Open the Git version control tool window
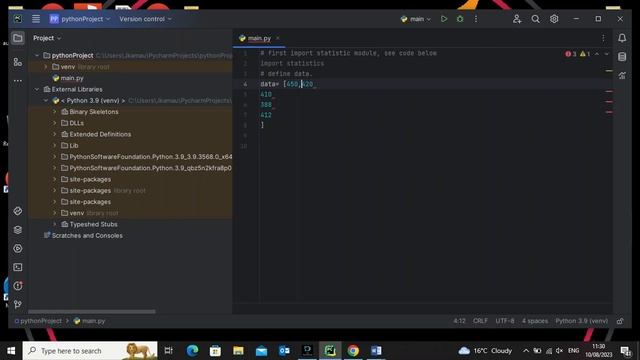This screenshot has width=640, height=360. coord(18,304)
